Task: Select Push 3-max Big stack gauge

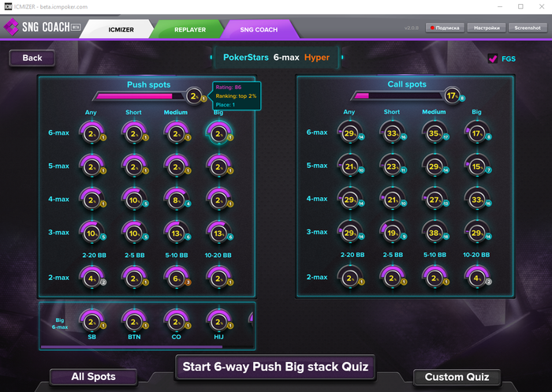Action: pyautogui.click(x=219, y=233)
